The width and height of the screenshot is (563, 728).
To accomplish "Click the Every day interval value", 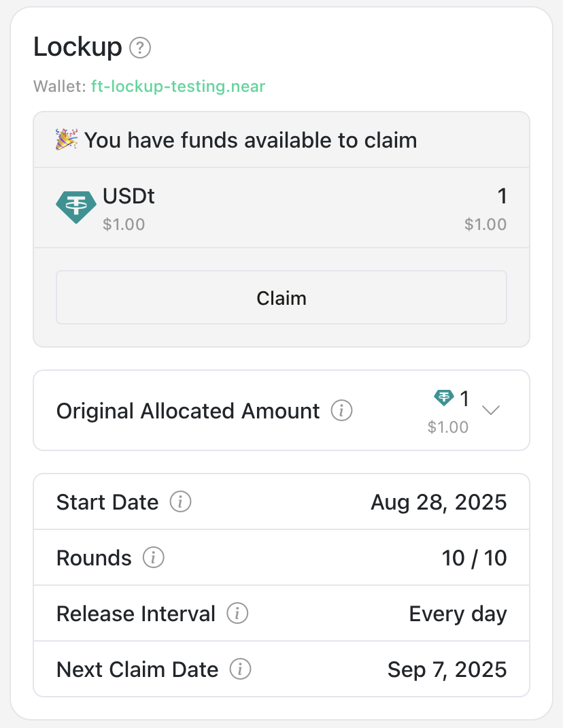I will point(458,614).
